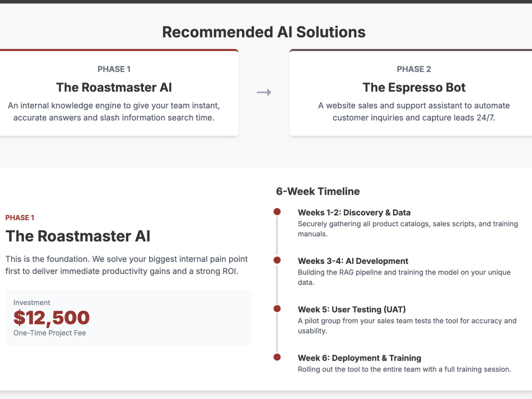
Task: Click the One-Time Project Fee label
Action: coord(49,333)
